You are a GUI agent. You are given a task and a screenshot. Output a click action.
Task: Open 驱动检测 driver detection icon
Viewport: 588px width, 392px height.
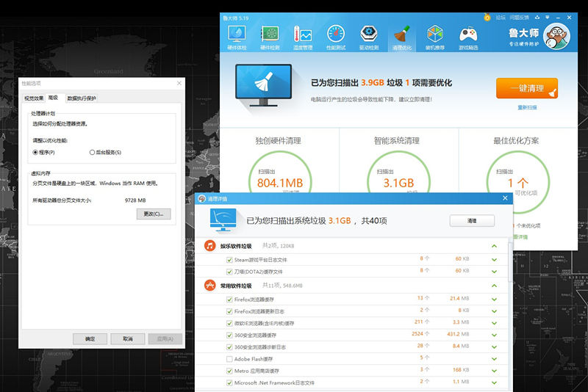369,37
